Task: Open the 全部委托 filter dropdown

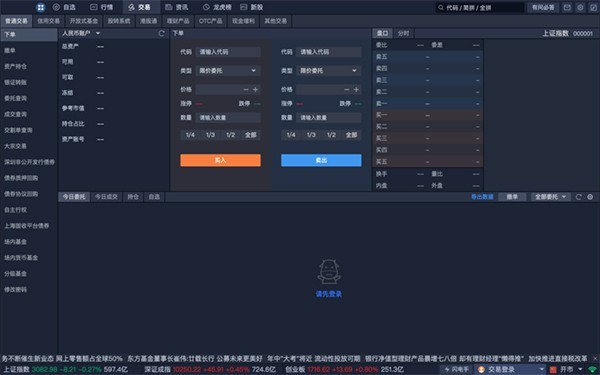Action: click(x=550, y=197)
